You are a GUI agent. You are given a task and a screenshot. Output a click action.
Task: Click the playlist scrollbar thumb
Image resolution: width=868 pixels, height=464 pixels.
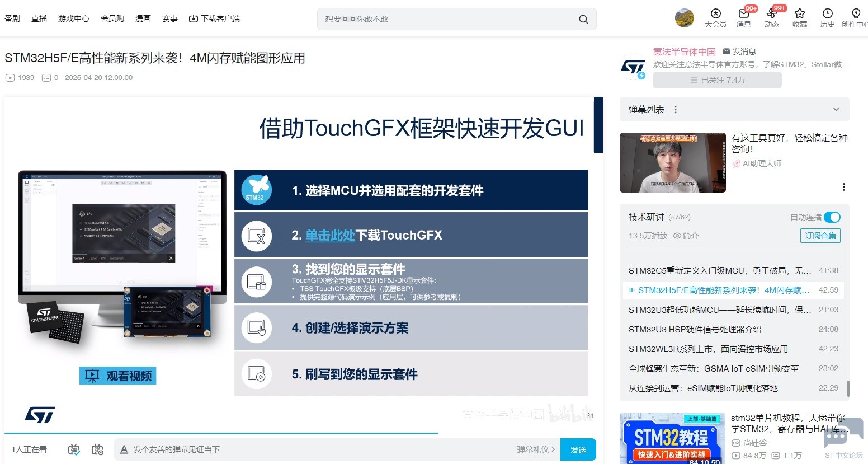pyautogui.click(x=848, y=389)
